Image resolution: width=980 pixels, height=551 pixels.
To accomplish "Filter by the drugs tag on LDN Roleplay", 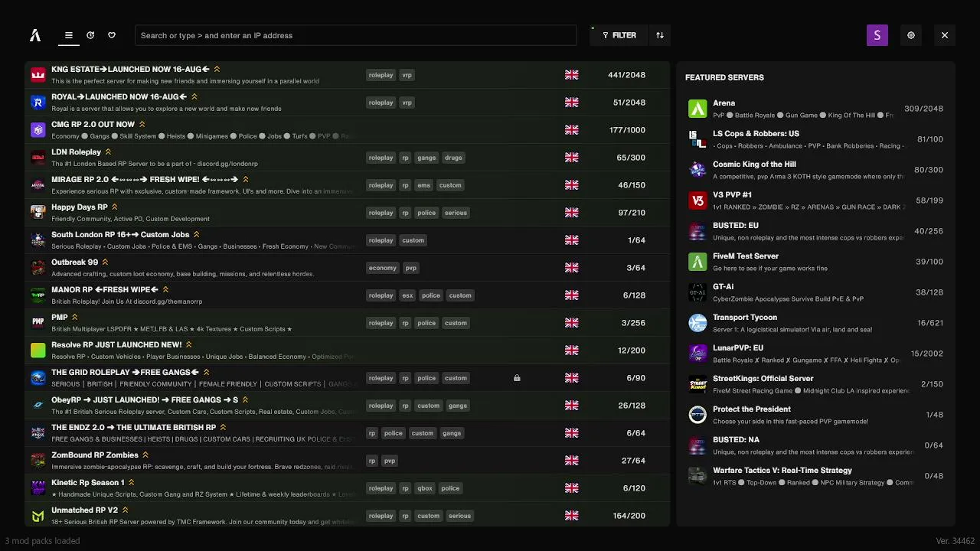I will 453,158.
